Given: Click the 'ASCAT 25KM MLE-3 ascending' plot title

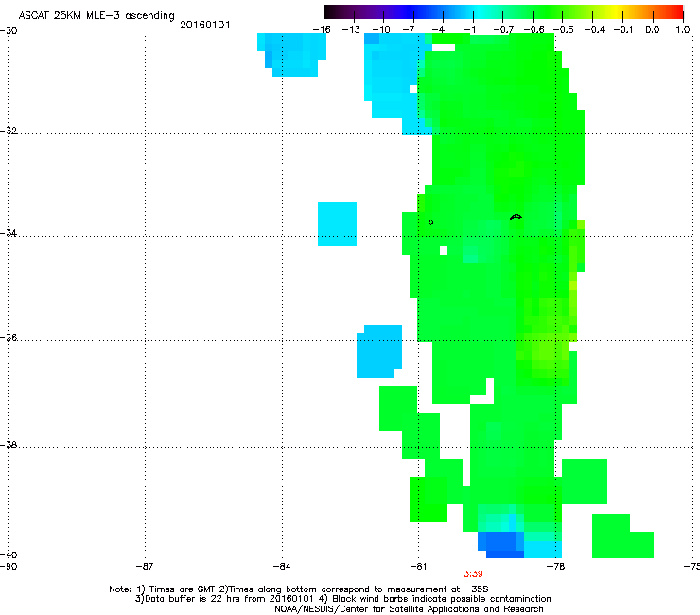Looking at the screenshot, I should (96, 16).
